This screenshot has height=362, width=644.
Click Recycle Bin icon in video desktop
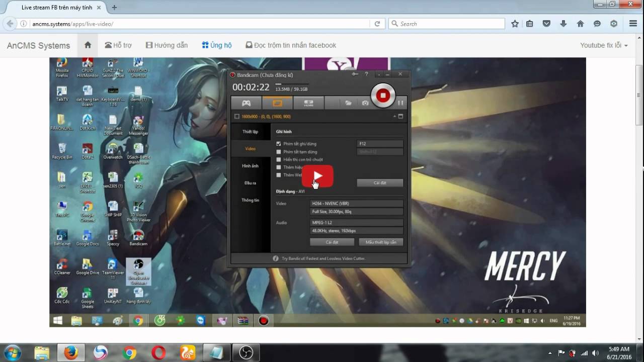62,151
